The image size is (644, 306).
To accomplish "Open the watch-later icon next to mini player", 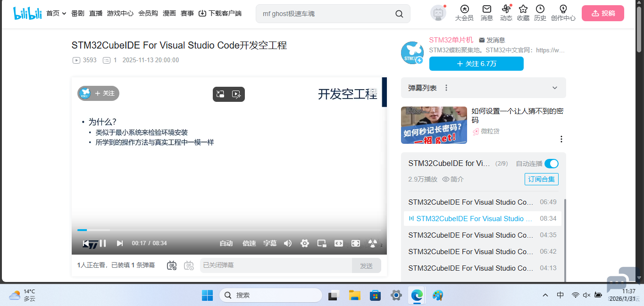I will coord(236,94).
